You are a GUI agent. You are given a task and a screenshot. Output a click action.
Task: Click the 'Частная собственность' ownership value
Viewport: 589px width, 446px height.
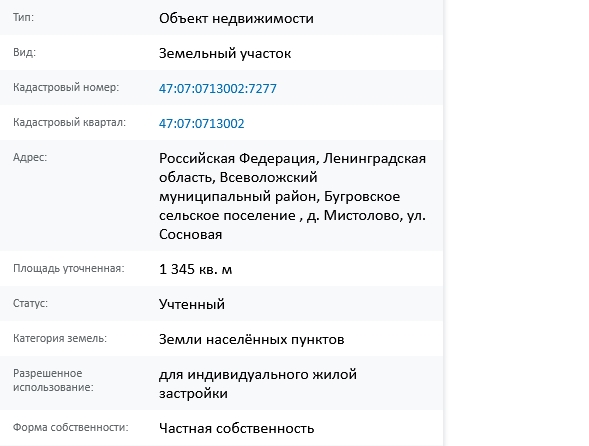pyautogui.click(x=236, y=428)
